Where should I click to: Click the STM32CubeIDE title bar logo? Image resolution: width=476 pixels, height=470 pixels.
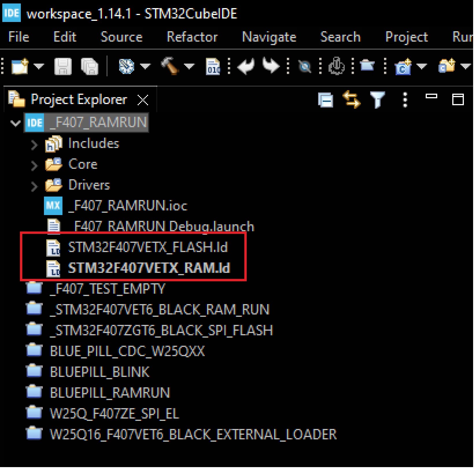click(12, 13)
